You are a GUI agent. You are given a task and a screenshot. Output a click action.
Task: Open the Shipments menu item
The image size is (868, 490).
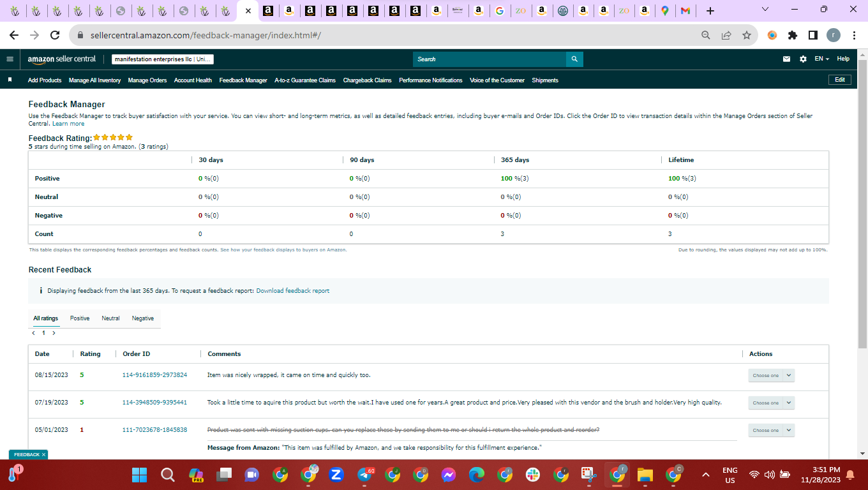[x=545, y=80]
